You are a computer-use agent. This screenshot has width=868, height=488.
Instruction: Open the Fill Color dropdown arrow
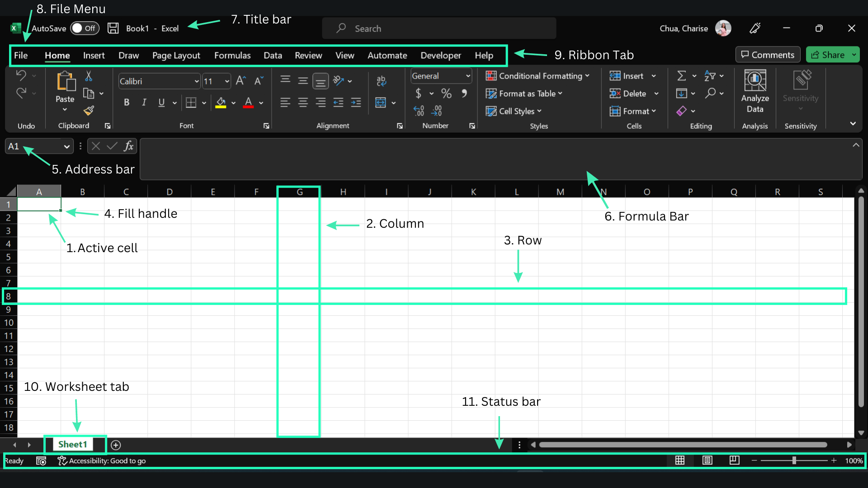[233, 103]
